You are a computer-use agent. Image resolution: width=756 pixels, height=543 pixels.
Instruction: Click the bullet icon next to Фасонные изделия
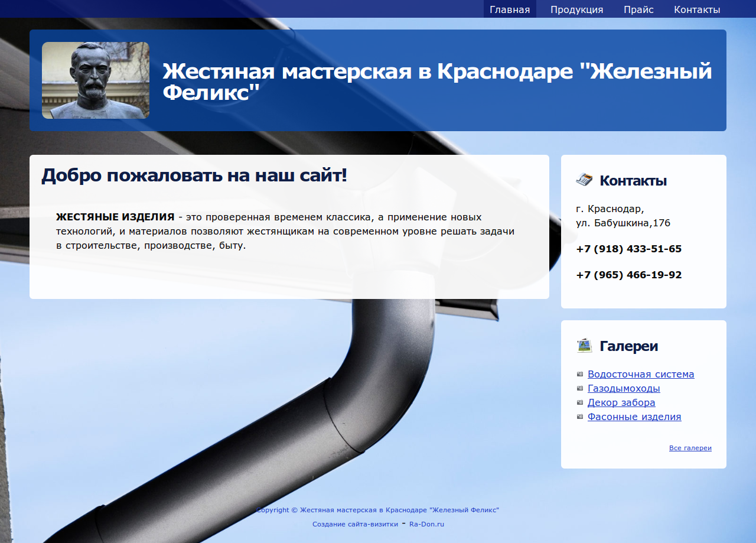pyautogui.click(x=579, y=417)
